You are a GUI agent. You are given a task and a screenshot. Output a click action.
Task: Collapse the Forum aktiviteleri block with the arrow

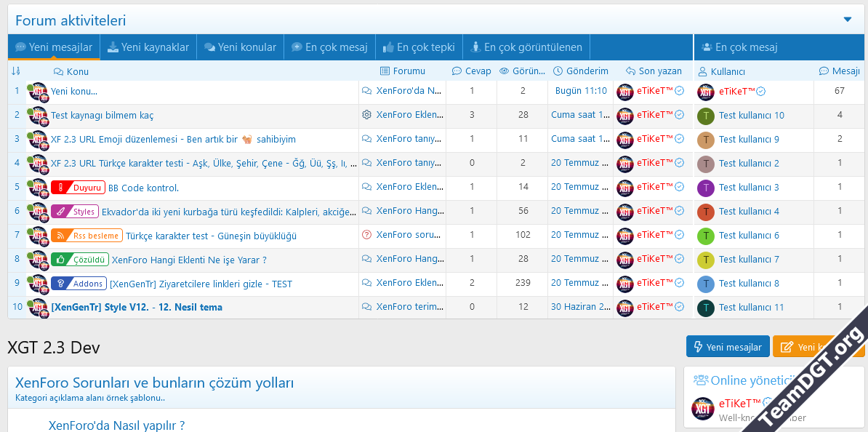point(848,20)
